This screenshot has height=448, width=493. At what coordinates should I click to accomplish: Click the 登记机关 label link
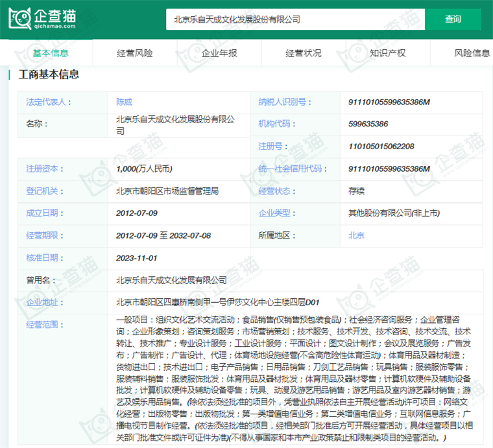42,191
